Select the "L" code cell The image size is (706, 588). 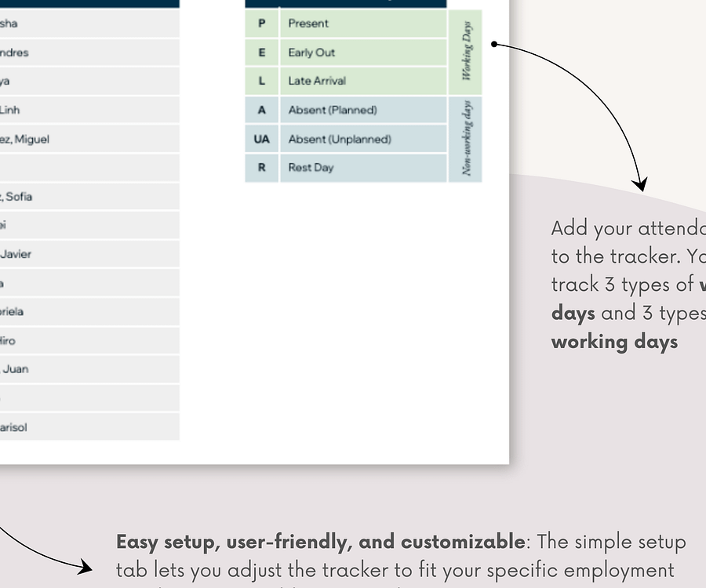(x=261, y=81)
